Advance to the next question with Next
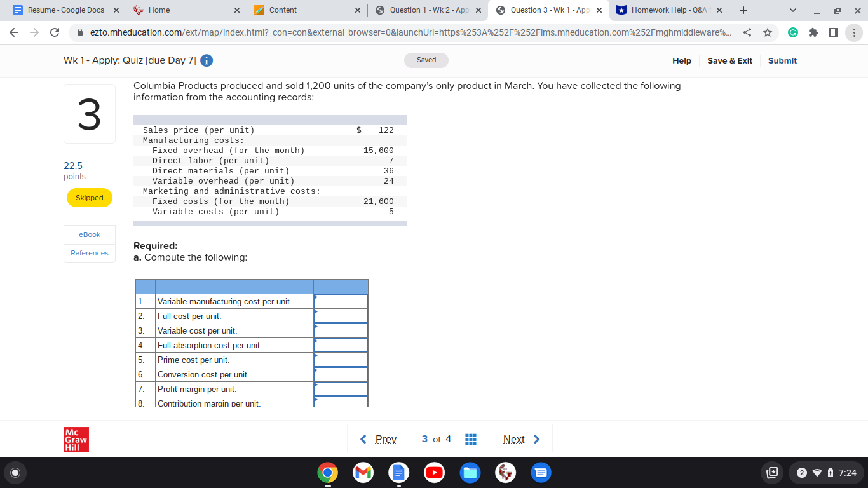This screenshot has width=868, height=488. tap(521, 439)
